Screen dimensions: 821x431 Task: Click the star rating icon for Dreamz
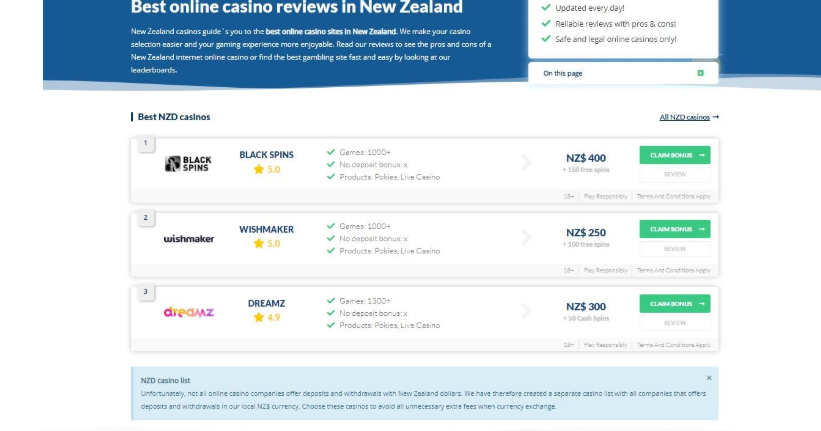pyautogui.click(x=259, y=317)
